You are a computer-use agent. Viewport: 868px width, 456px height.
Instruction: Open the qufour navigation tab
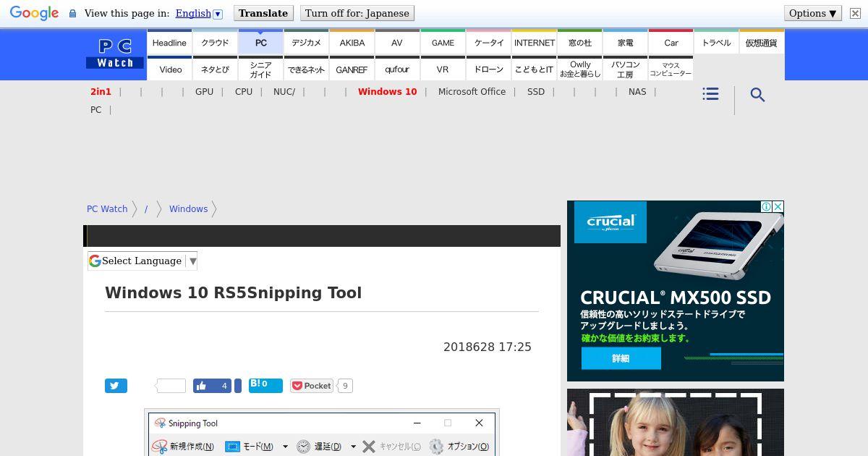[x=397, y=69]
